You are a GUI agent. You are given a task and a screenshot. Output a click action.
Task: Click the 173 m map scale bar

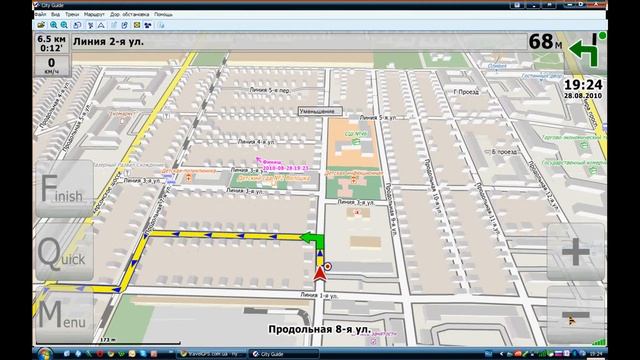[108, 341]
